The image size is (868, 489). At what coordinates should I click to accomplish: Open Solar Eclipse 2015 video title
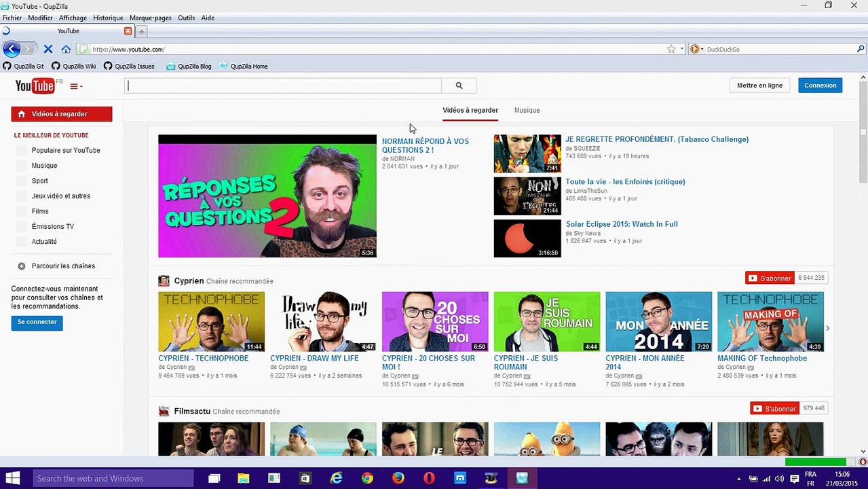pyautogui.click(x=622, y=224)
